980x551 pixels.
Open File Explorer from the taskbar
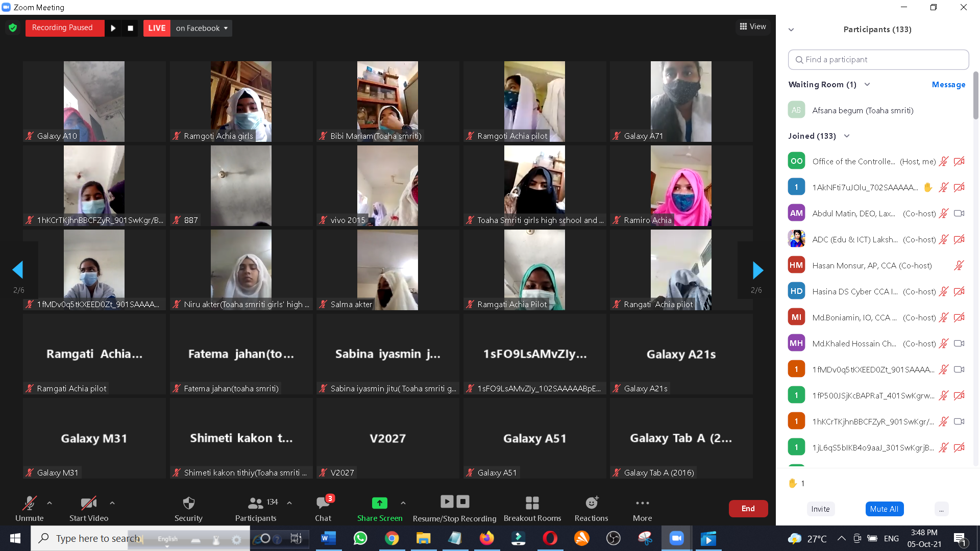tap(424, 538)
